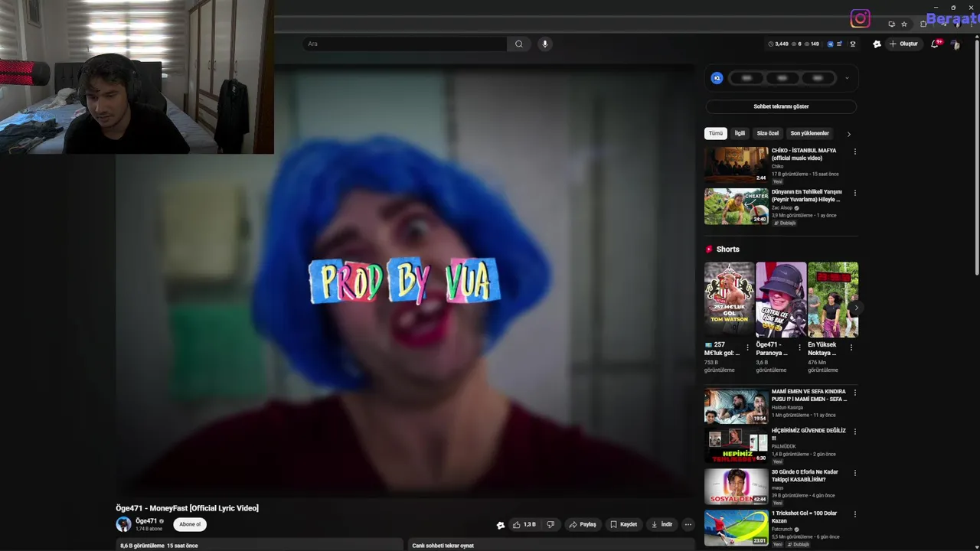Open the 257 M€'luk gol Short
The image size is (980, 551).
[x=729, y=299]
